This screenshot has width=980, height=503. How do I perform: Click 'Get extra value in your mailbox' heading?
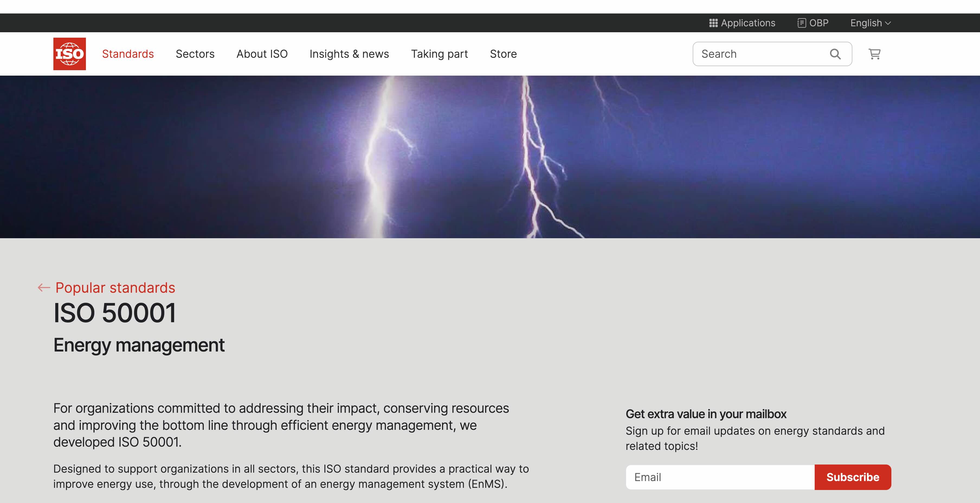(706, 414)
